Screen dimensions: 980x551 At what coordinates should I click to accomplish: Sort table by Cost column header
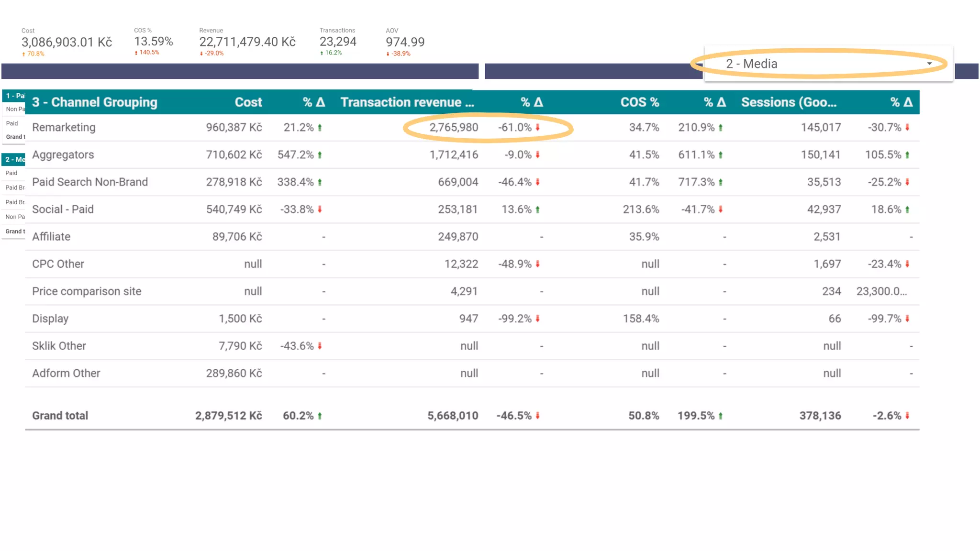point(248,102)
